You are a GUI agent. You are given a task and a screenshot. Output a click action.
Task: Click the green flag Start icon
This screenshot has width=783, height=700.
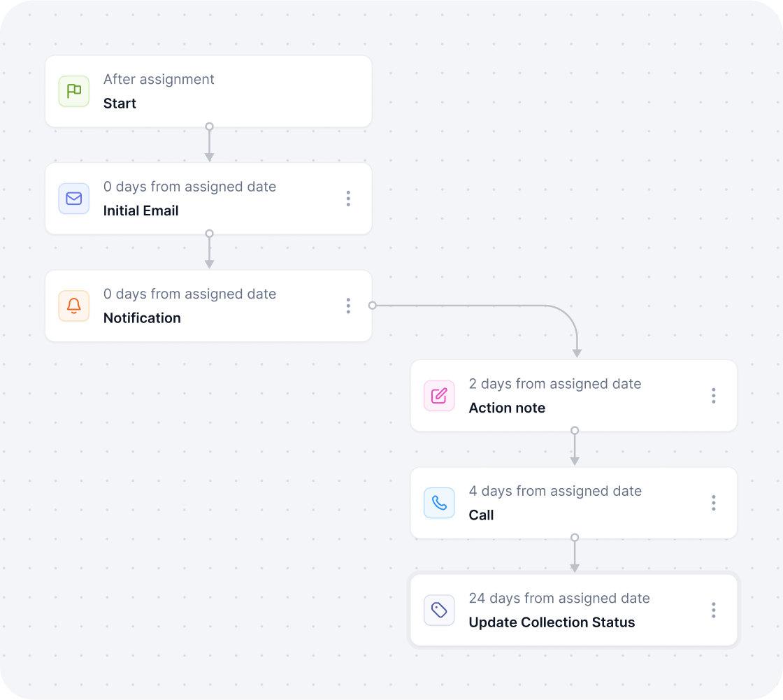pos(74,92)
